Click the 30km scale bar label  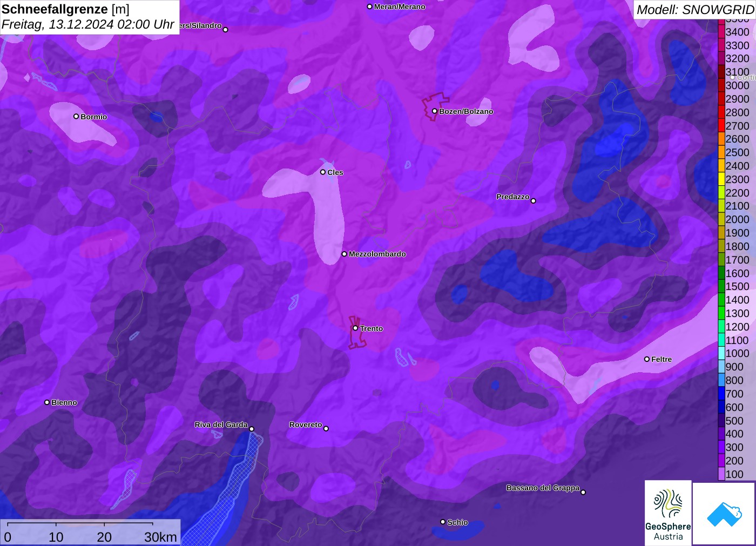pyautogui.click(x=160, y=537)
